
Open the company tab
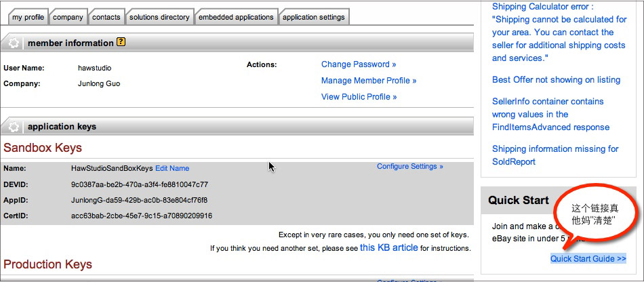(68, 17)
